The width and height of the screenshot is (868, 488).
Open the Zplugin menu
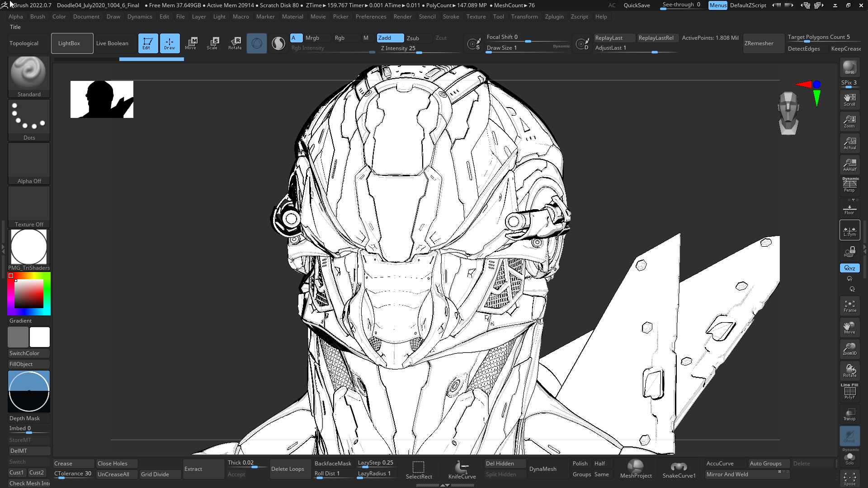tap(554, 17)
